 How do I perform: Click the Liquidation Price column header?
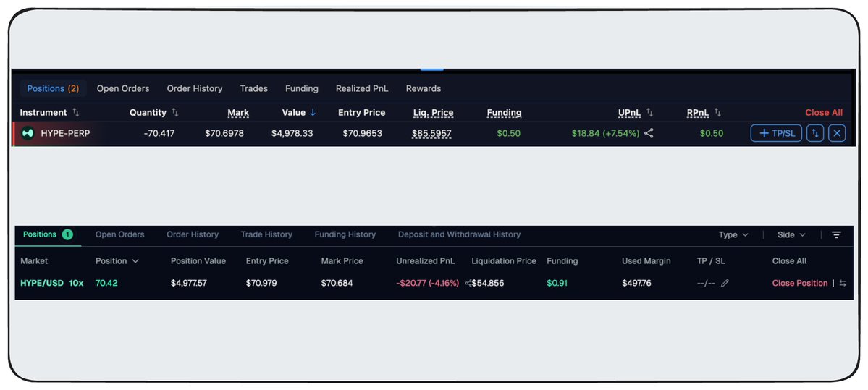504,261
